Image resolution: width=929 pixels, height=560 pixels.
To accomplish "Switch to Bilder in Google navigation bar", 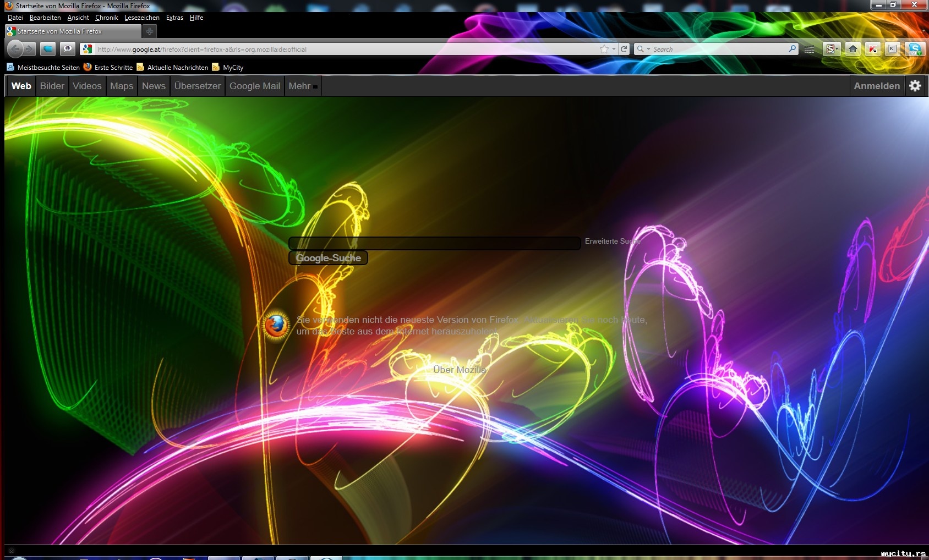I will 52,86.
